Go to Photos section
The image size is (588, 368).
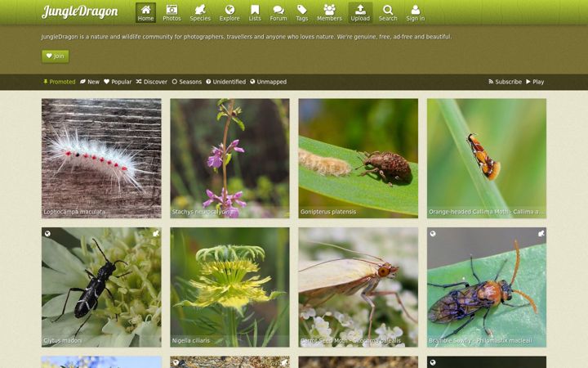click(x=171, y=13)
